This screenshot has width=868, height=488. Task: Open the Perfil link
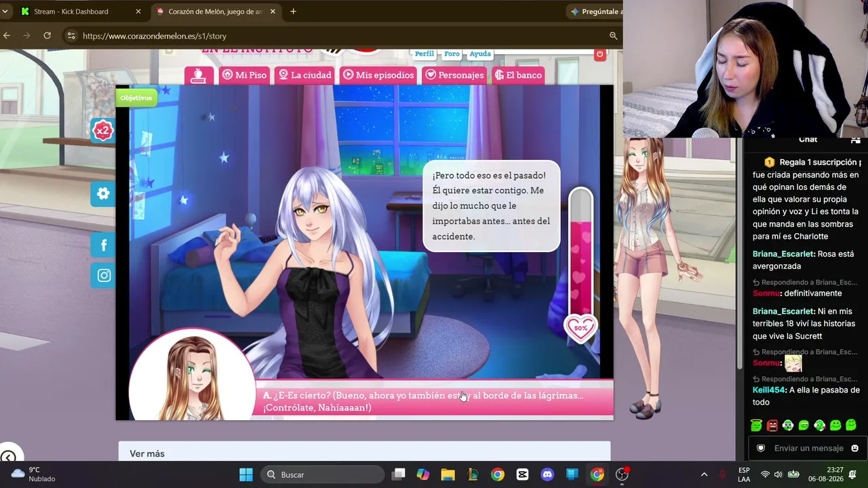click(x=425, y=54)
